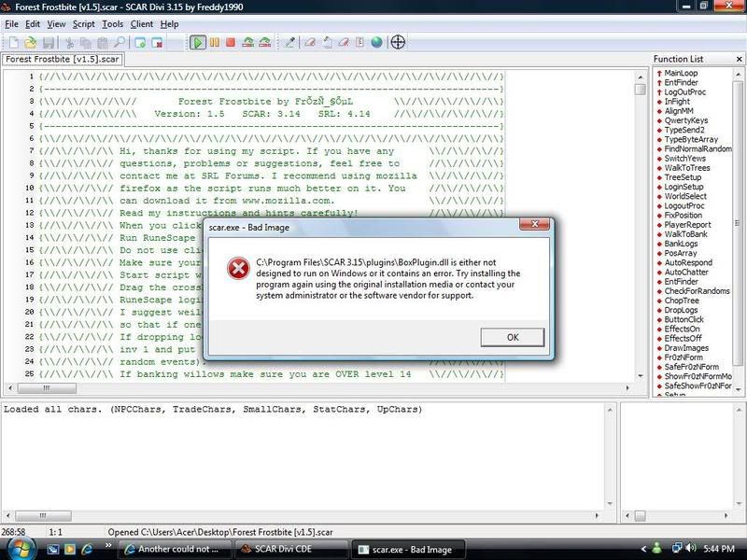747x560 pixels.
Task: Click the green Run script button
Action: pos(199,42)
